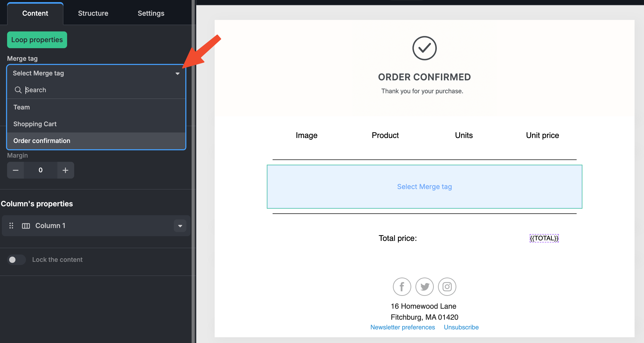Click the Column 1 drag handle icon
This screenshot has width=644, height=343.
pyautogui.click(x=11, y=226)
